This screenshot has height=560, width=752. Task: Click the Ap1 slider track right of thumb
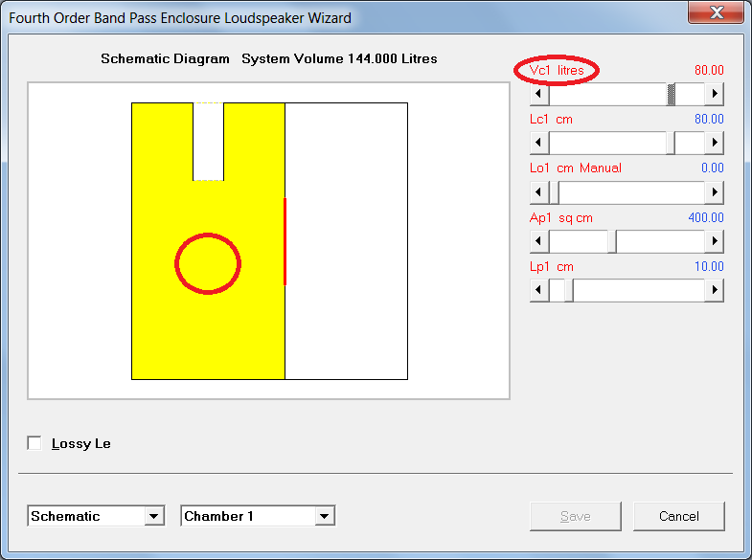pyautogui.click(x=661, y=241)
